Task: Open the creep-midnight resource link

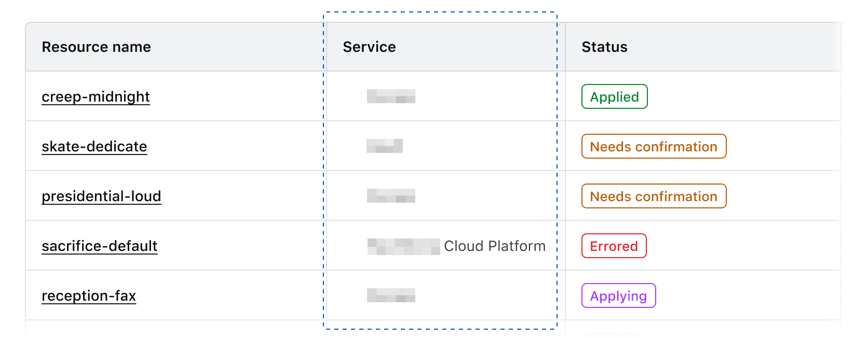Action: click(x=96, y=97)
